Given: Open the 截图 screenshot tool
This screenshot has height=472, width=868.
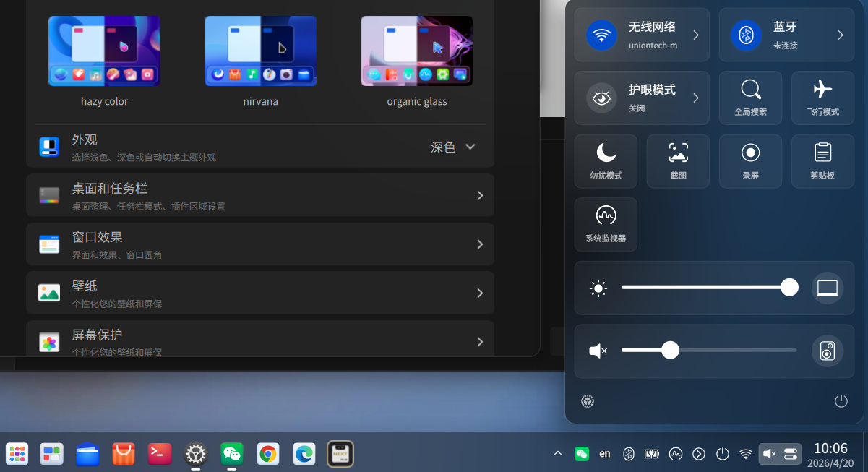Looking at the screenshot, I should [678, 161].
